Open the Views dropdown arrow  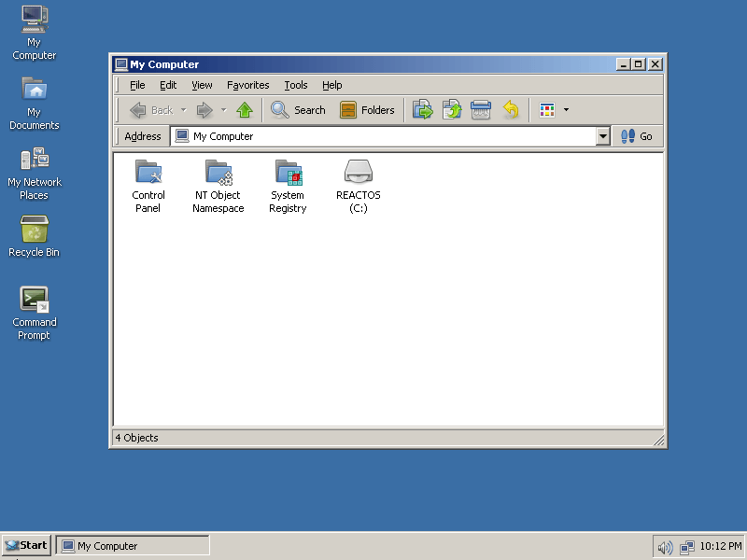pos(566,110)
